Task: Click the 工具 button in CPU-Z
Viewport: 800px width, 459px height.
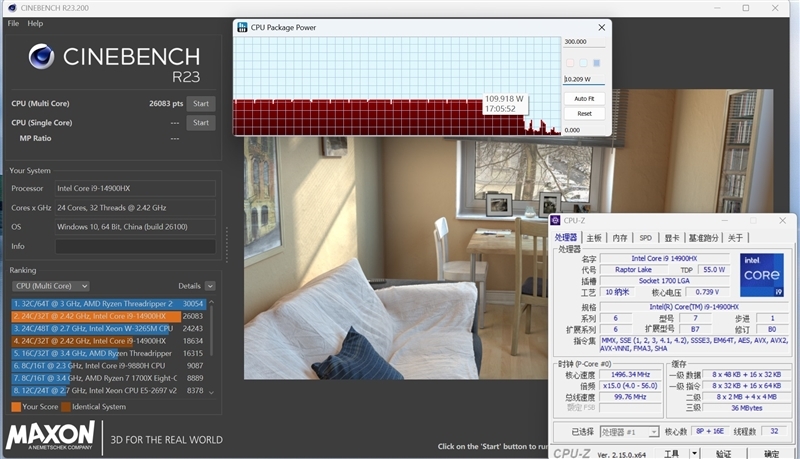Action: click(x=671, y=454)
